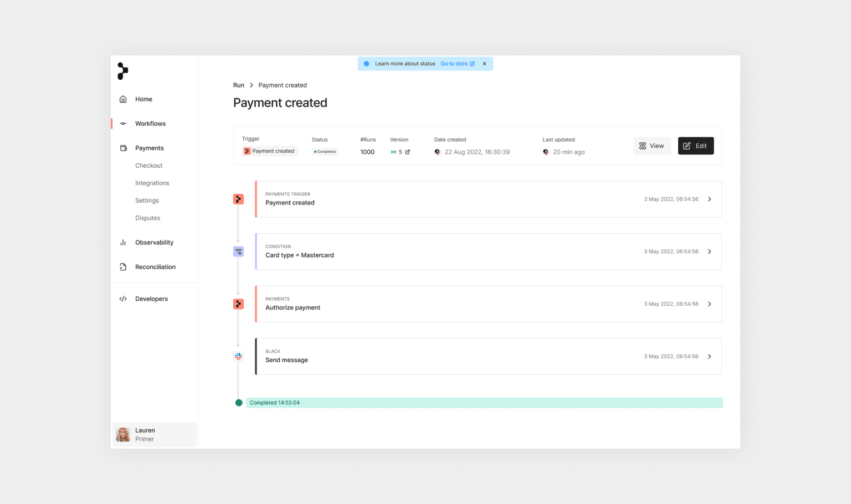Click Lauren's profile avatar

pos(123,435)
